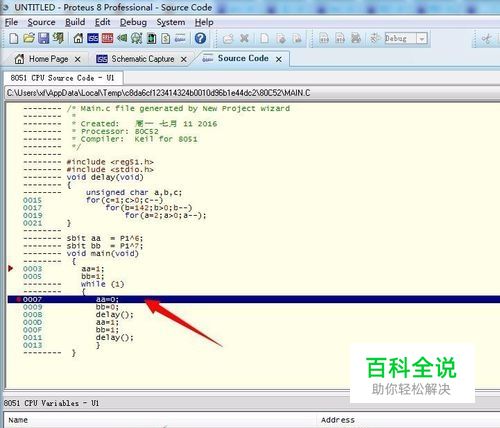This screenshot has width=500, height=428.
Task: Switch to the Home Page tab
Action: (48, 59)
